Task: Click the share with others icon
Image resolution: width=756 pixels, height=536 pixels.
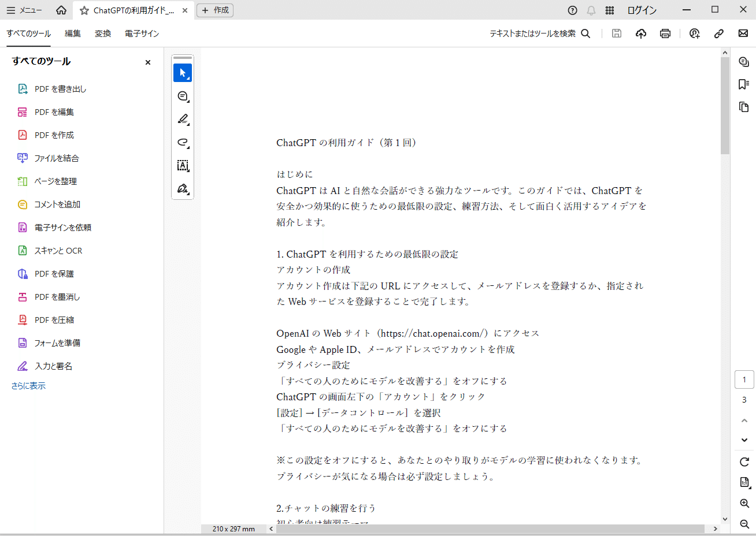Action: pyautogui.click(x=695, y=33)
